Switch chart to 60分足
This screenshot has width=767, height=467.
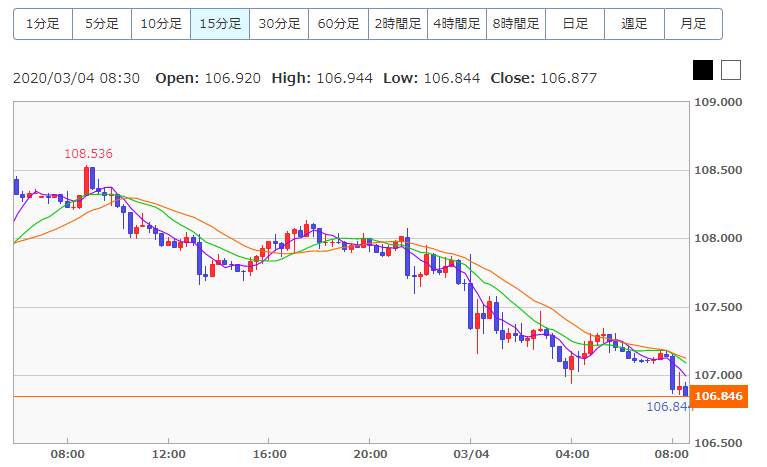[337, 23]
